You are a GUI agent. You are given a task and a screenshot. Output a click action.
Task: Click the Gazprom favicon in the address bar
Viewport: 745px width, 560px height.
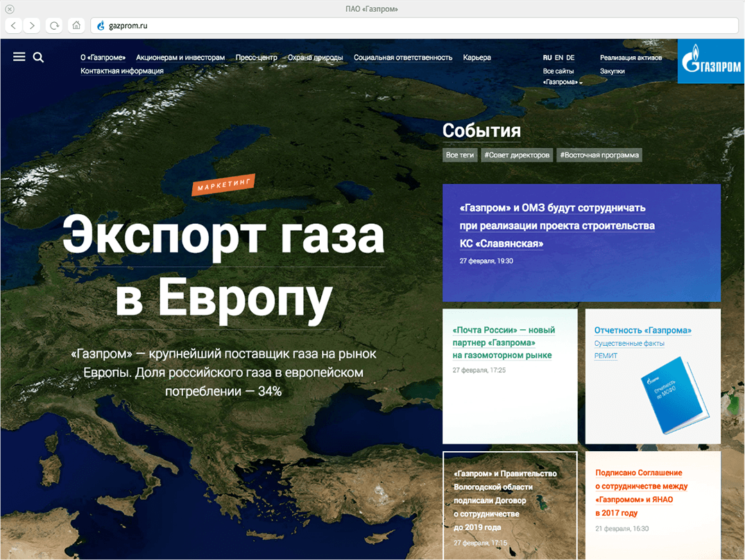pyautogui.click(x=101, y=26)
